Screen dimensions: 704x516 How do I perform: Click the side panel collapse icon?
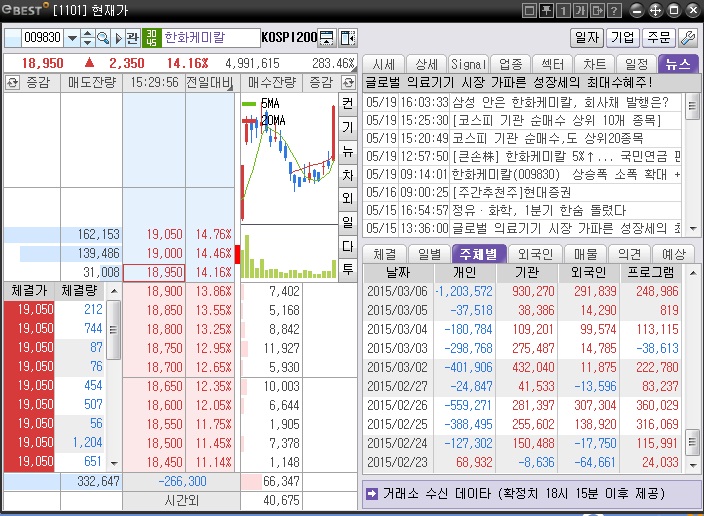coord(348,38)
